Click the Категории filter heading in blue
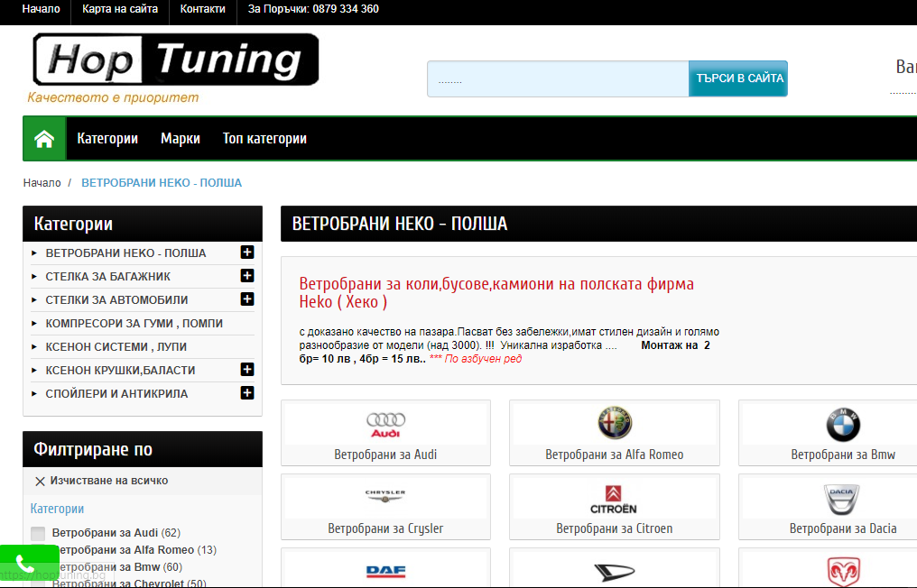 pyautogui.click(x=58, y=509)
